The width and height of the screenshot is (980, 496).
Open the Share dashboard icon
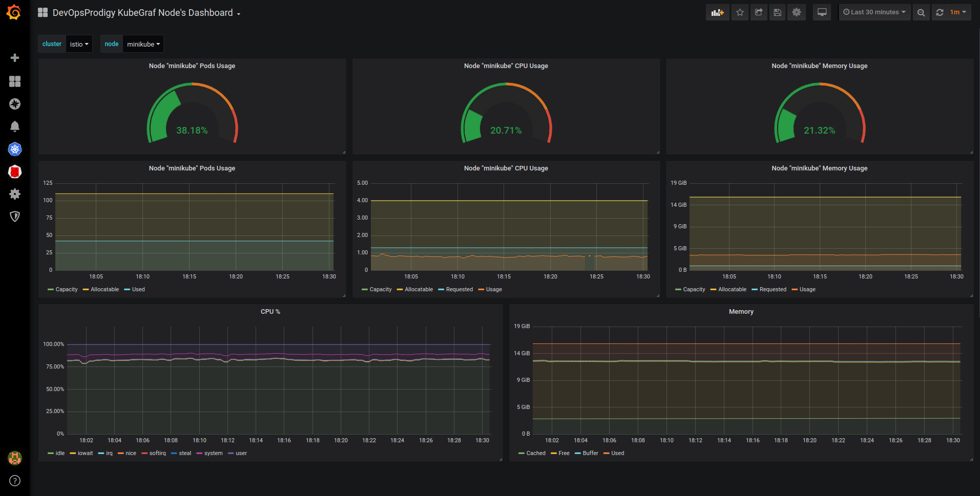coord(758,12)
